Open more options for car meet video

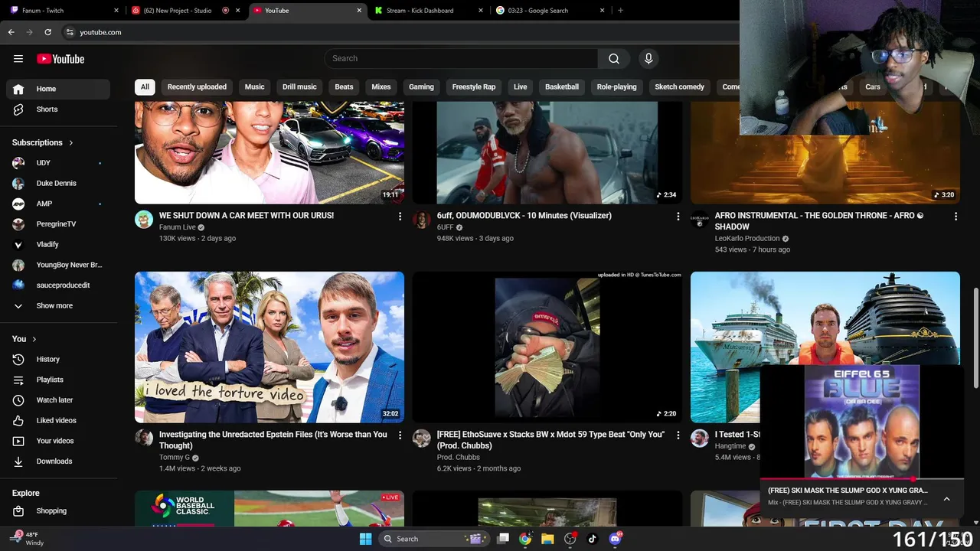click(x=400, y=217)
